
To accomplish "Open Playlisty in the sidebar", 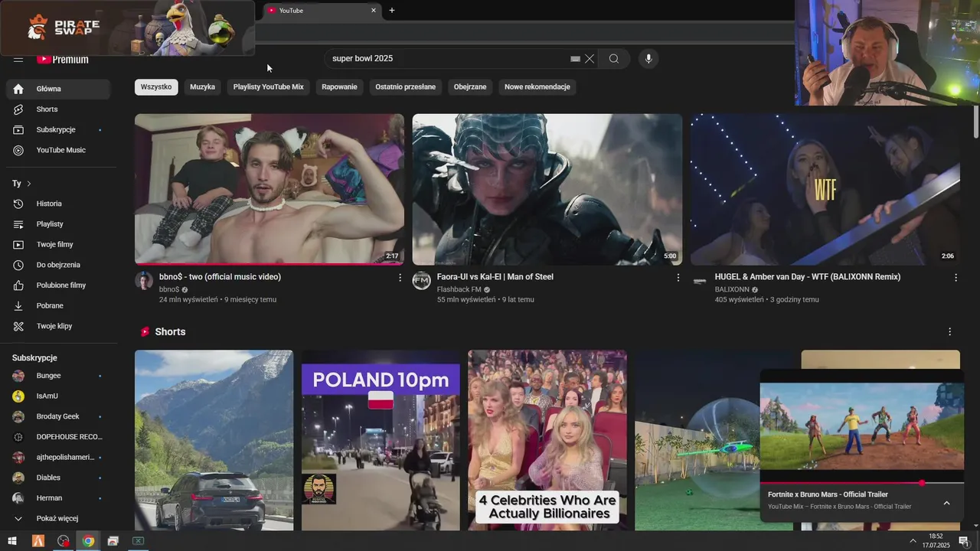I will tap(58, 224).
